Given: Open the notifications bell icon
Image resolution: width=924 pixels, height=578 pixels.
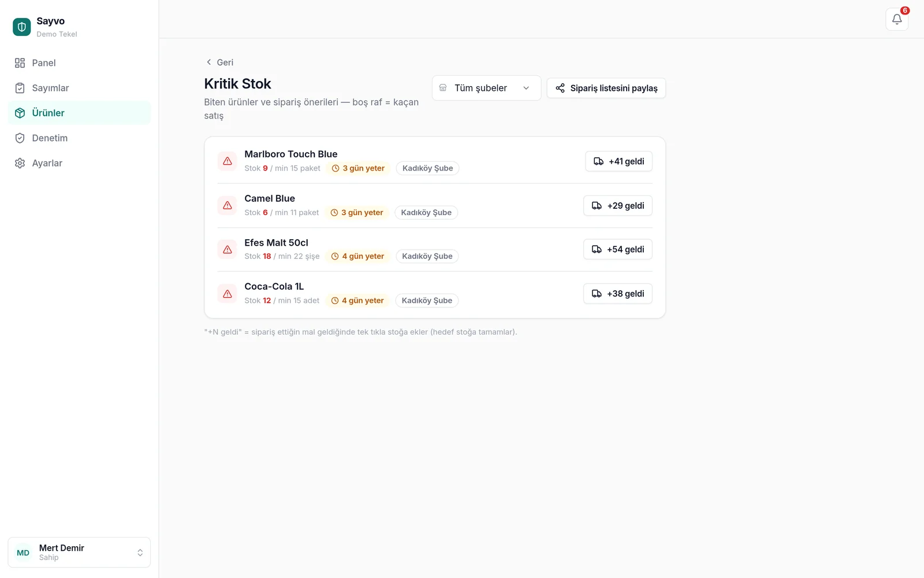Looking at the screenshot, I should [x=897, y=19].
